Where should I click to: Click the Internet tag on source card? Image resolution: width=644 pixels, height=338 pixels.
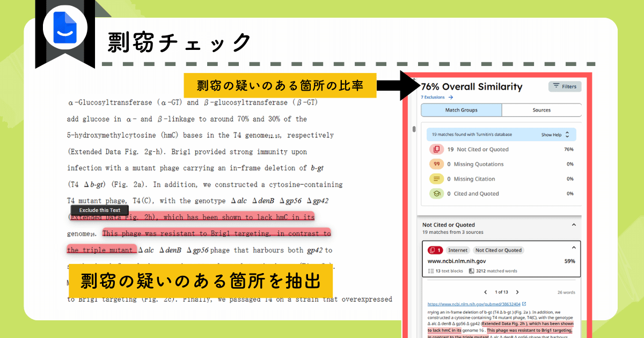pos(458,250)
